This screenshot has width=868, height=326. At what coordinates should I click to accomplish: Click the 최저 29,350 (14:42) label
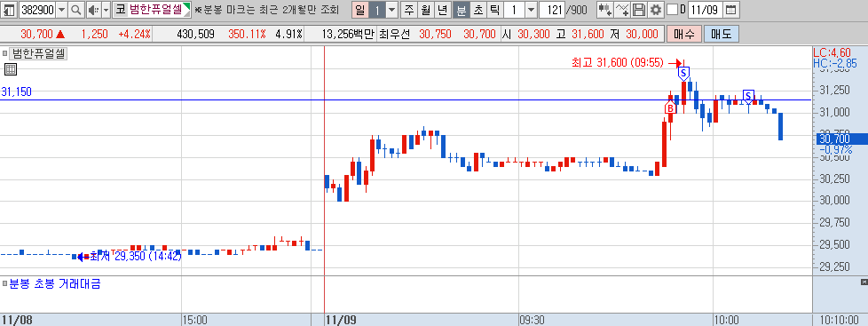click(x=136, y=256)
